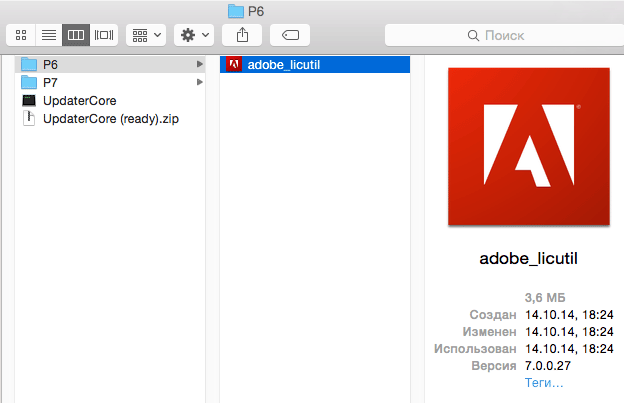Click the Версия value 7.0.0.27
Screen dimensions: 624x403
[x=548, y=366]
